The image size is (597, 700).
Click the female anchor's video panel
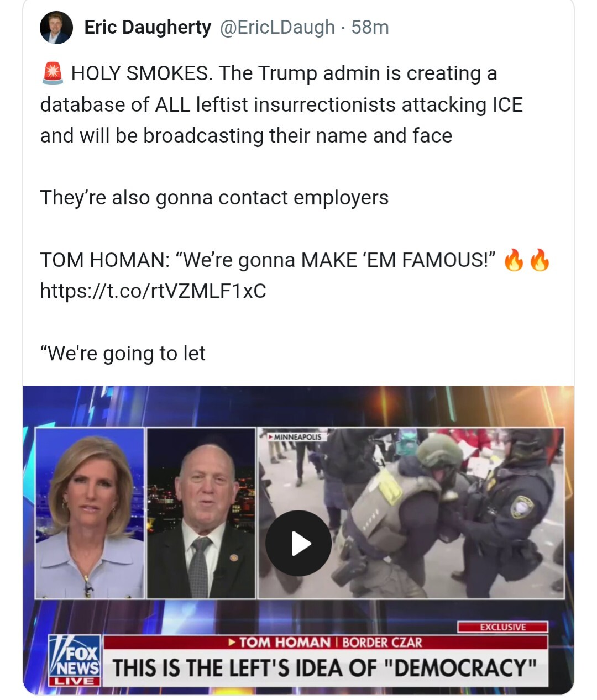[x=90, y=513]
